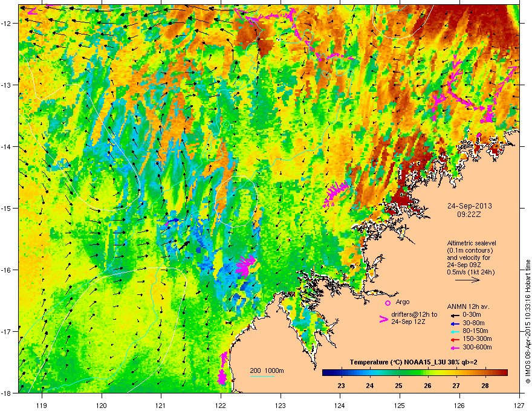Viewport: 532px width, 411px height.
Task: Click the '0.5m/s (1kt 24h)' text
Action: click(x=470, y=272)
